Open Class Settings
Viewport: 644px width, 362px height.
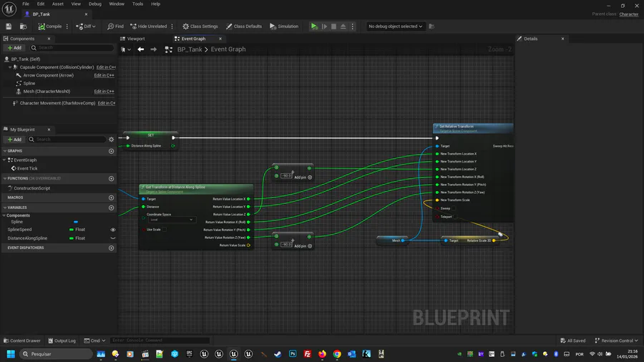point(200,26)
